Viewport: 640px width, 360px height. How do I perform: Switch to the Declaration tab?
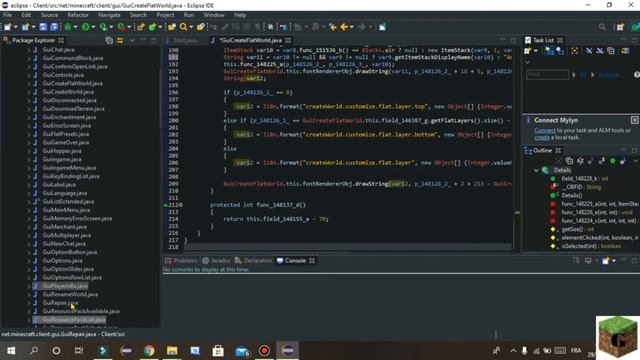point(253,260)
